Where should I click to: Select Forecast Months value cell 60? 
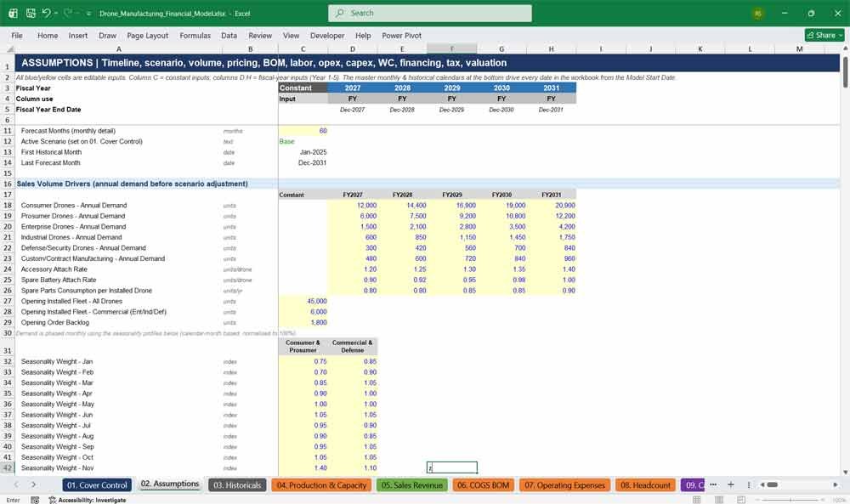(303, 131)
